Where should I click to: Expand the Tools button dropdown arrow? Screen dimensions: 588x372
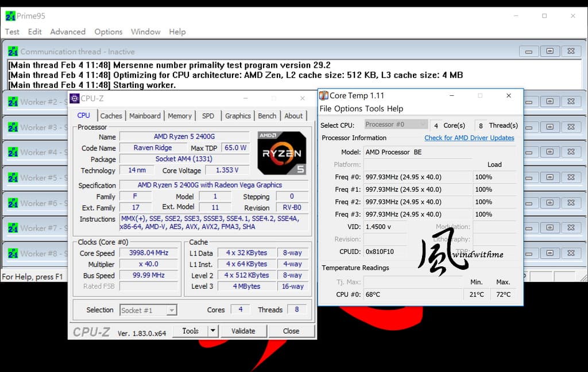pyautogui.click(x=212, y=331)
